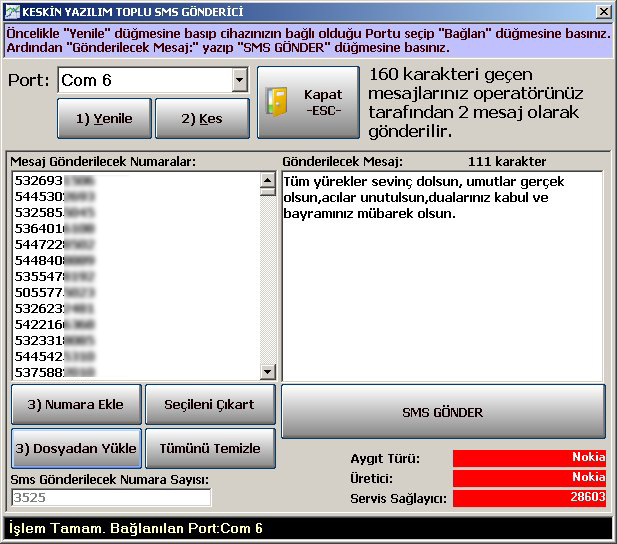Click the Tümünü Temizle button
Screen dimensions: 617x544
(x=209, y=449)
